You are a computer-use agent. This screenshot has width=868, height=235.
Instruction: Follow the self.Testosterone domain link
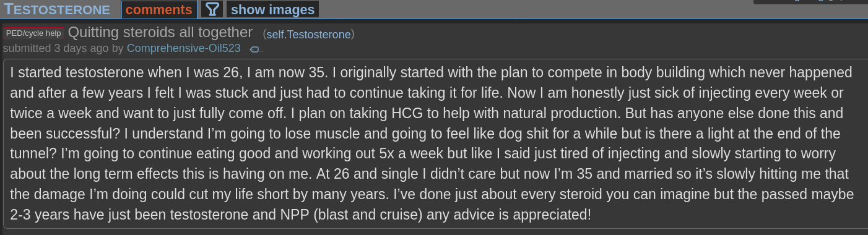pos(308,35)
